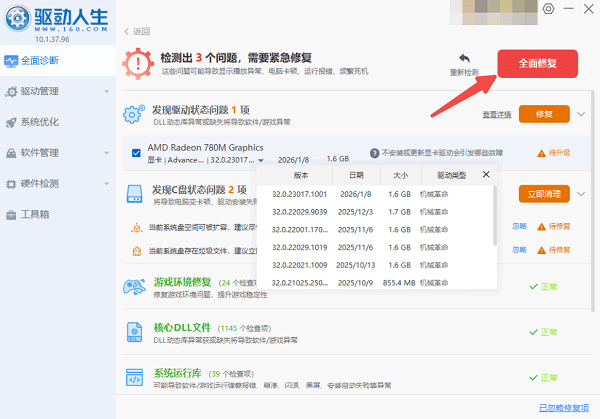Viewport: 600px width, 419px height.
Task: Open 软件管理 sidebar menu
Action: (x=57, y=153)
